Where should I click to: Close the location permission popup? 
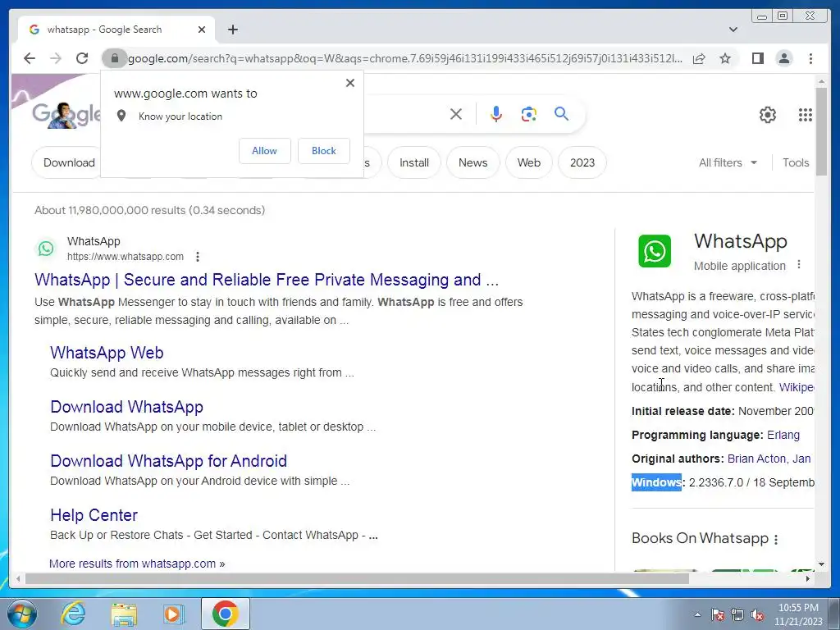coord(349,83)
